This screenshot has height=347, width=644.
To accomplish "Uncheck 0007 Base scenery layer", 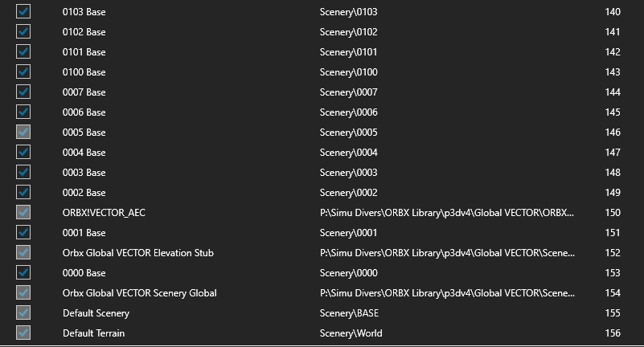I will [x=23, y=92].
